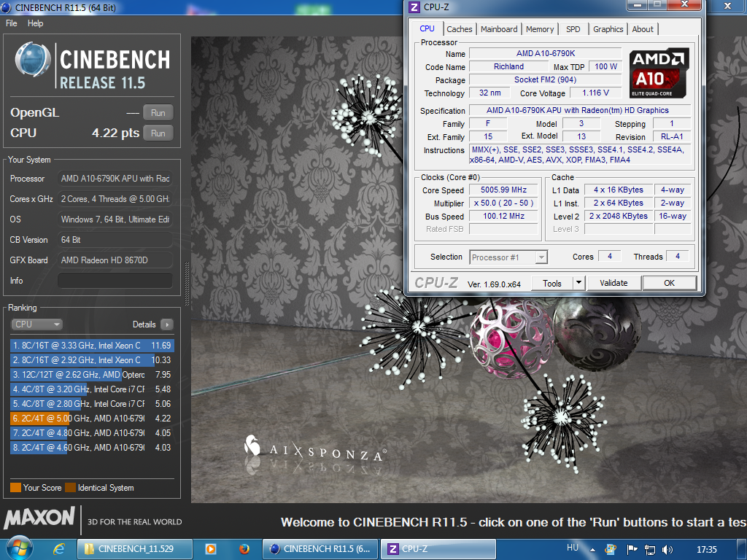Screen dimensions: 747x560
Task: Click the Windows Update shield tray icon
Action: tap(611, 550)
